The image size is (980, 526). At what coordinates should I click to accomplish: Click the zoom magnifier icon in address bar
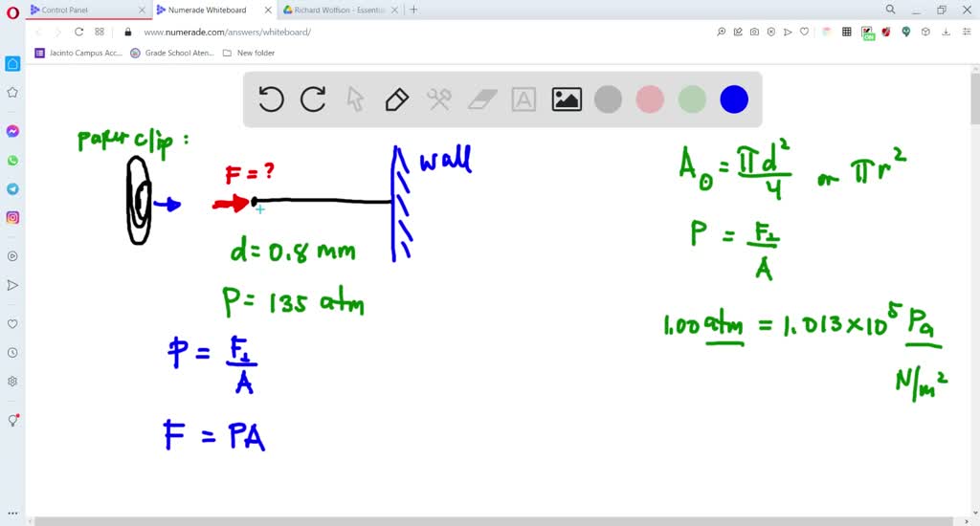pos(722,32)
